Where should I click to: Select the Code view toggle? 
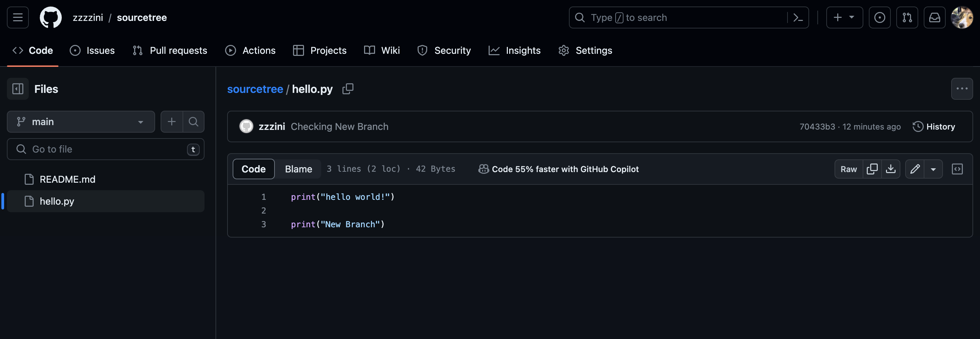pyautogui.click(x=253, y=169)
